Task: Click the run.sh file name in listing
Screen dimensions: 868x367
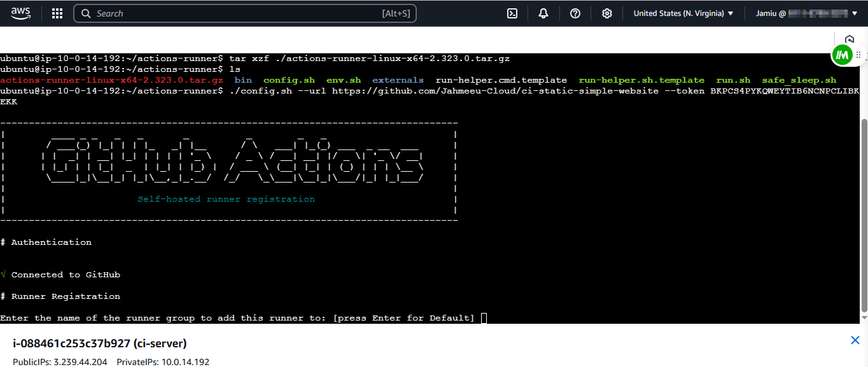Action: [733, 80]
